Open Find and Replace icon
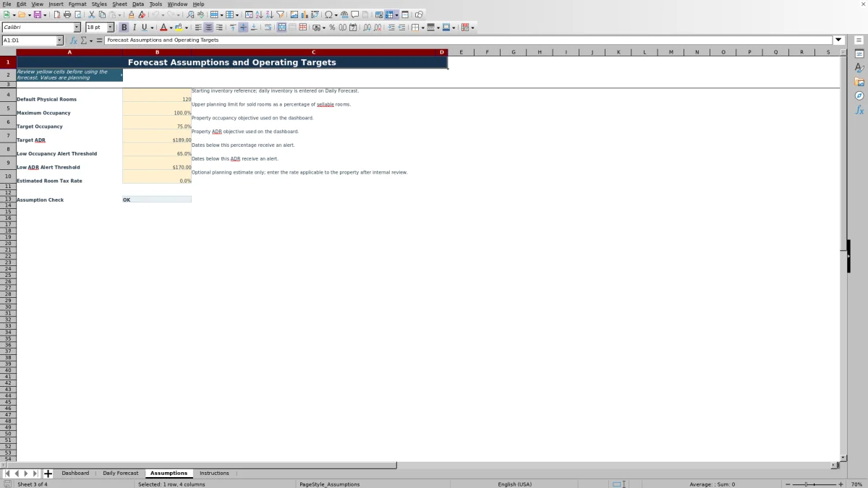 (x=190, y=14)
